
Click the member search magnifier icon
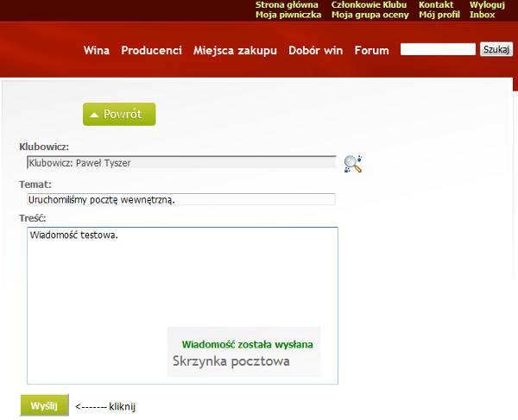352,163
